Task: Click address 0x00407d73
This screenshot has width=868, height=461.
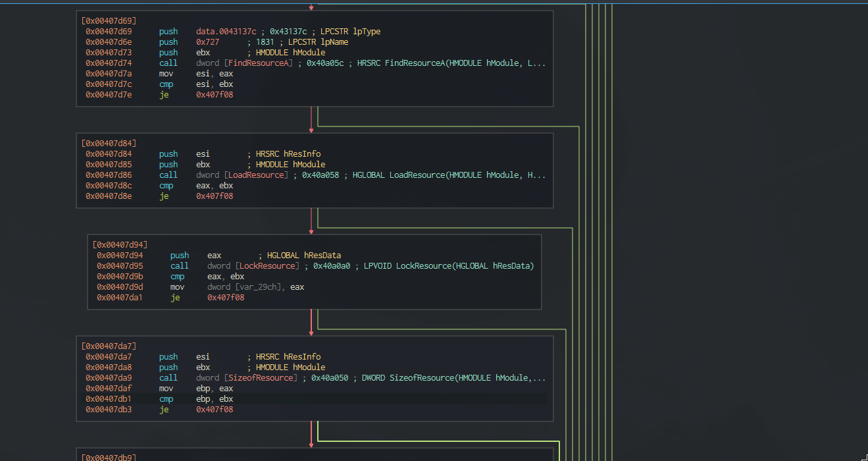Action: [109, 53]
